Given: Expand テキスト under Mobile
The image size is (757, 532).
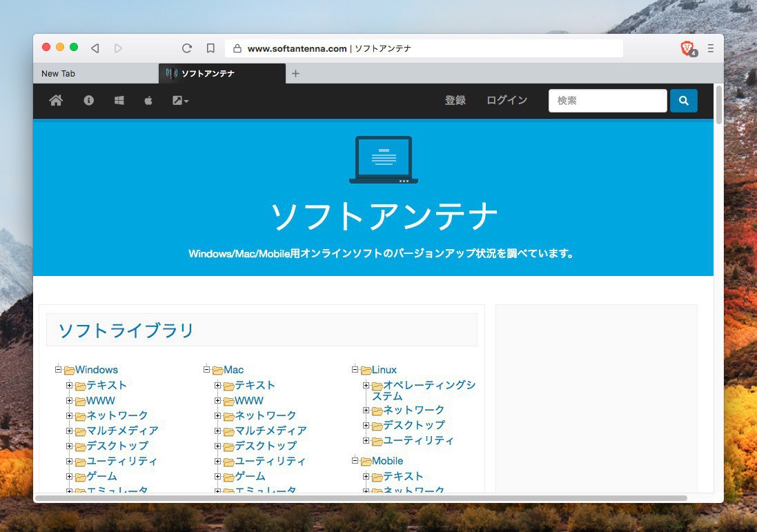Looking at the screenshot, I should 366,477.
